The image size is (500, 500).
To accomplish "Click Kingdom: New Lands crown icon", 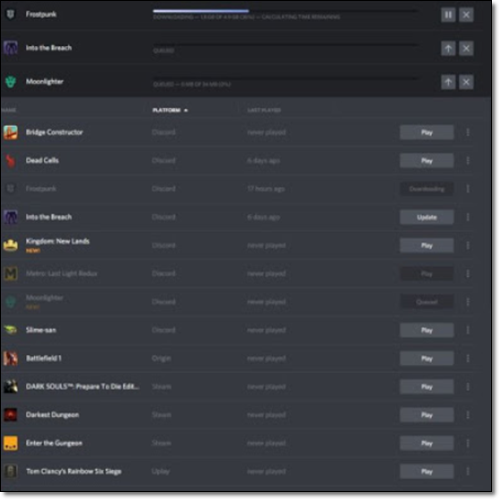I will point(11,245).
